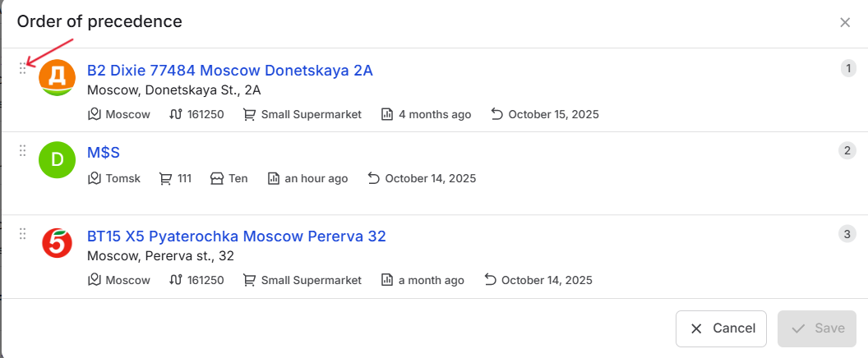Screen dimensions: 868x358
Task: Click the position badge number 2
Action: (847, 151)
